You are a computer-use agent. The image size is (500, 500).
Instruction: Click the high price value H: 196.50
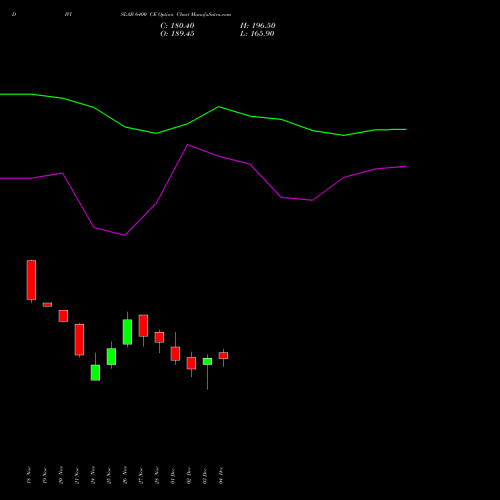pos(258,26)
